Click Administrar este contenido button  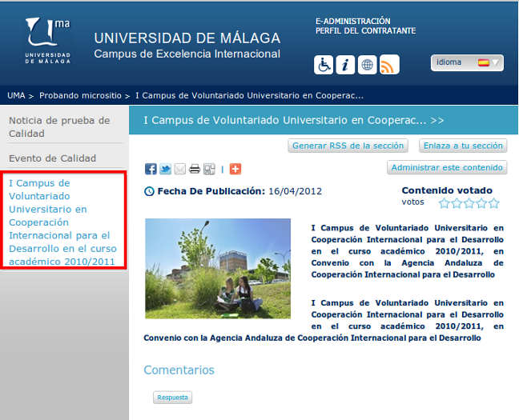pyautogui.click(x=447, y=168)
